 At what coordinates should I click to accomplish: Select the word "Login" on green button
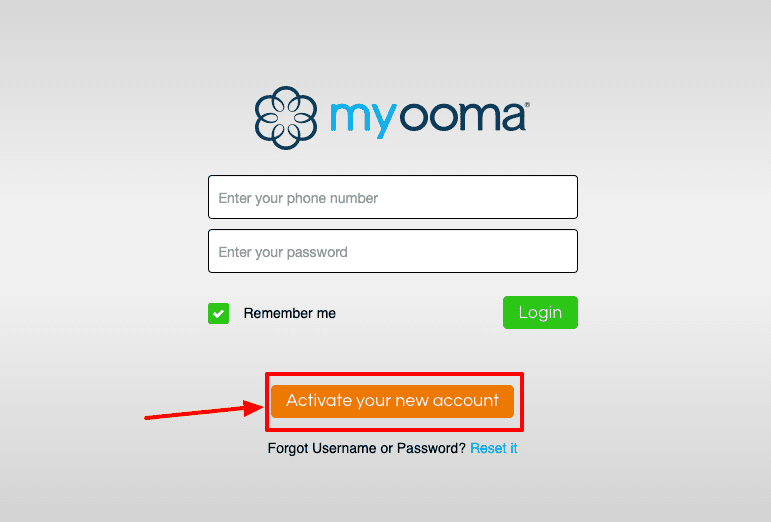click(x=540, y=313)
